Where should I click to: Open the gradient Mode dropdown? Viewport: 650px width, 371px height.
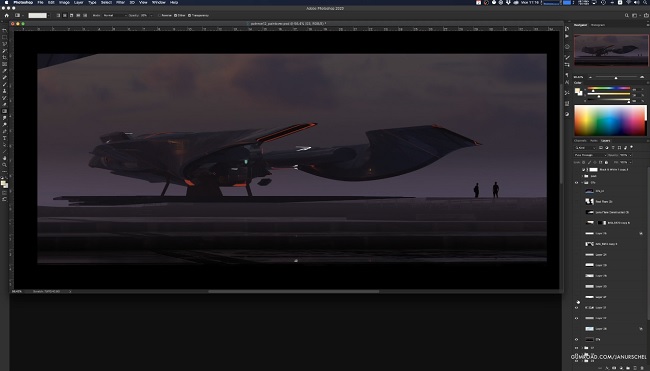pos(115,15)
